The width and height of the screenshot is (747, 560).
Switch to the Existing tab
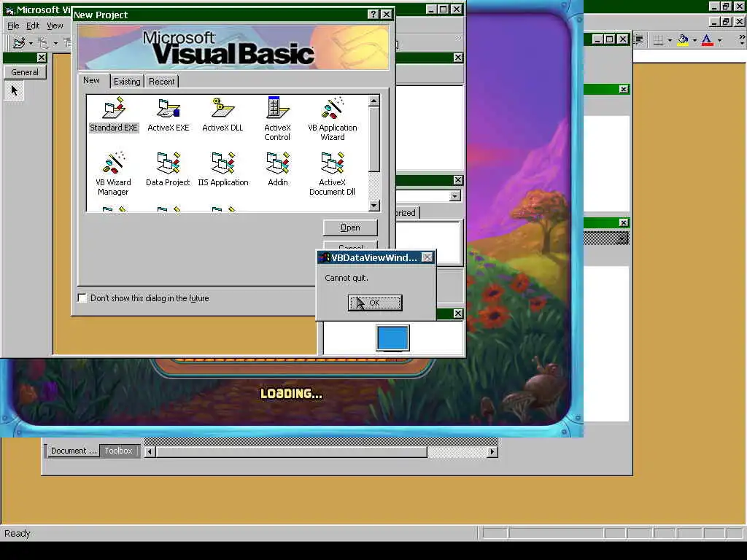127,82
